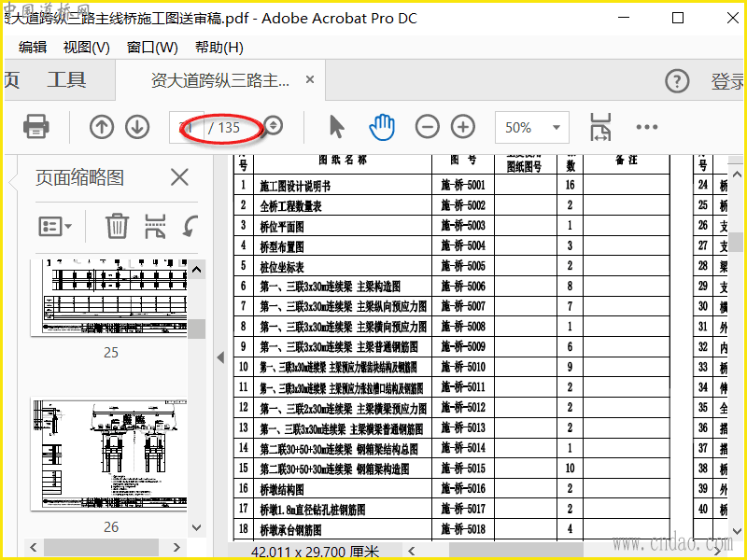
Task: Open the 帮助(H) menu
Action: 219,48
